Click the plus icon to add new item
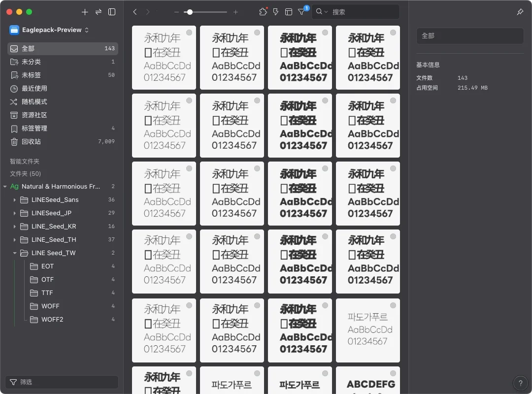Image resolution: width=532 pixels, height=394 pixels. click(85, 12)
